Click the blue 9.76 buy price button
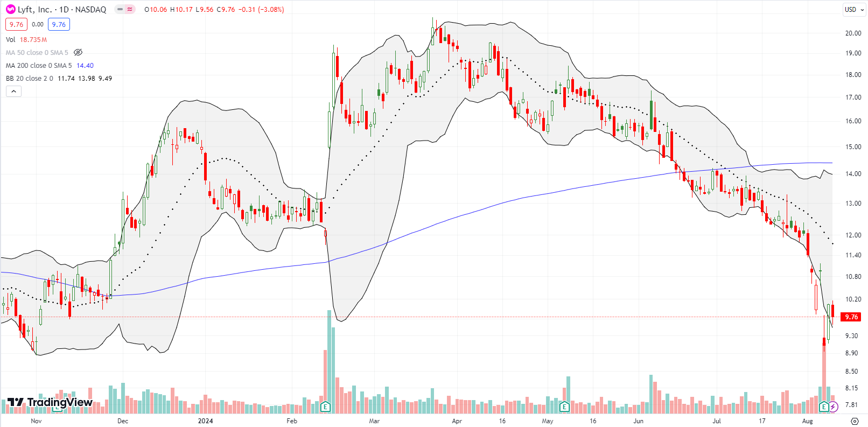 (x=59, y=24)
